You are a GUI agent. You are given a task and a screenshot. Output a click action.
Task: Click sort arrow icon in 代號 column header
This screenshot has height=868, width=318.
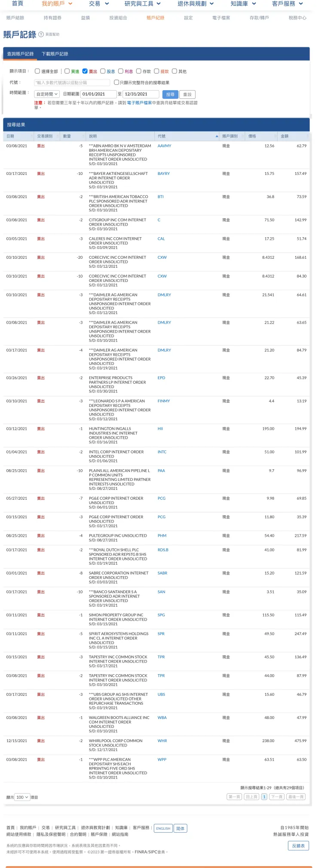(217, 136)
